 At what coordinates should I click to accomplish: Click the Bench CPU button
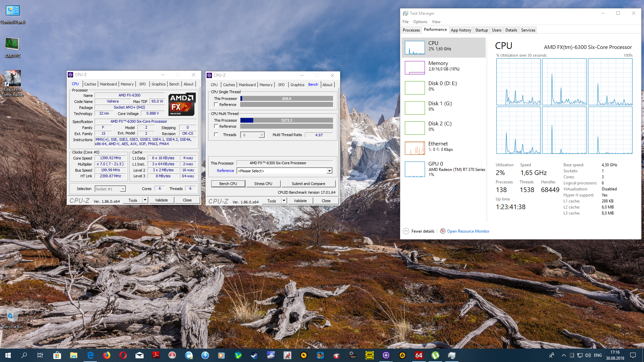[228, 184]
